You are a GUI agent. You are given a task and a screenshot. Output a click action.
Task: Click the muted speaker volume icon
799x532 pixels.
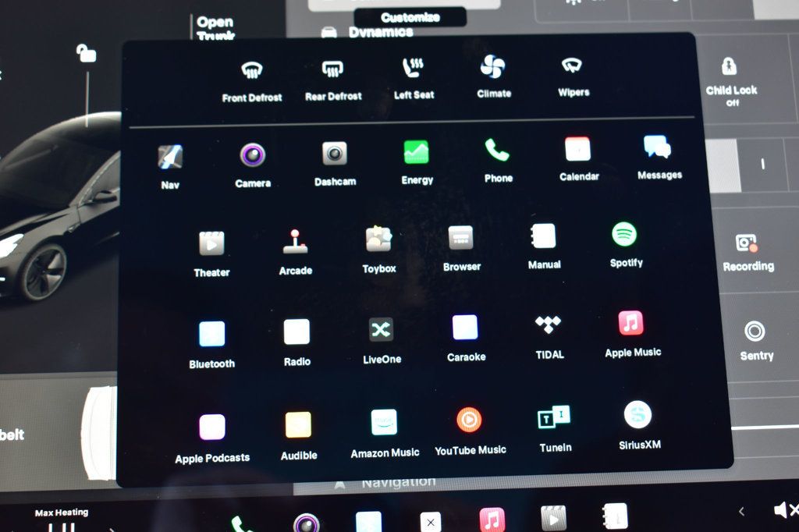(x=784, y=510)
